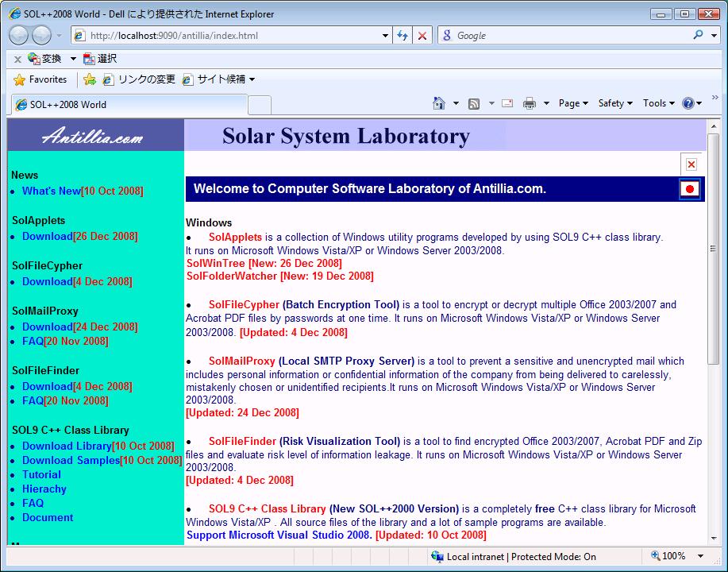Open the Help question mark menu
The image size is (728, 572).
[x=691, y=103]
